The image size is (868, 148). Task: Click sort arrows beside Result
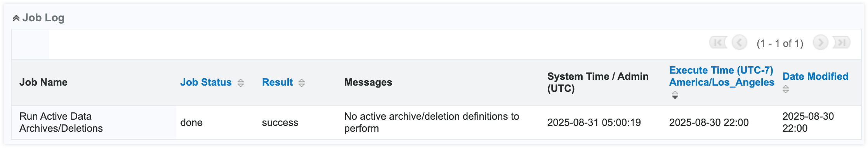coord(302,83)
